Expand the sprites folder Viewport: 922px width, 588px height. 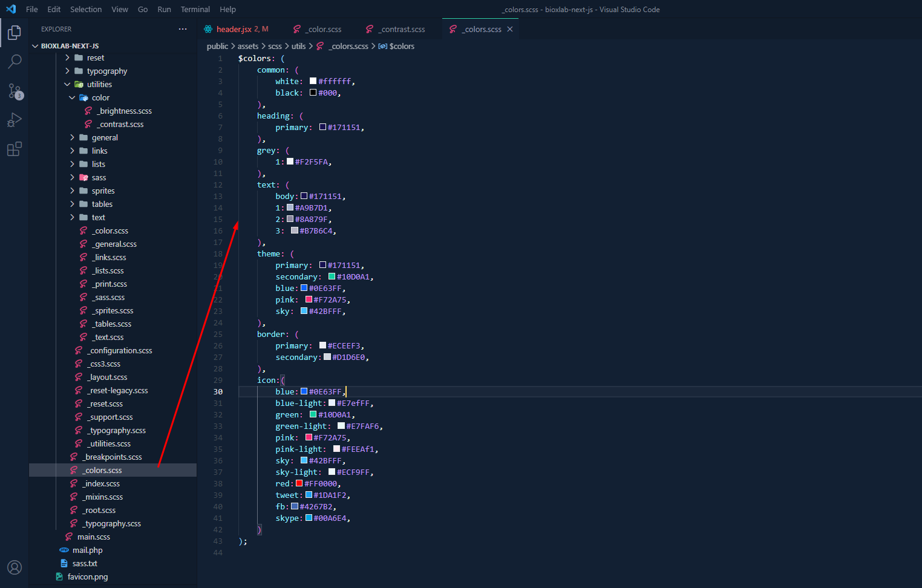tap(72, 191)
